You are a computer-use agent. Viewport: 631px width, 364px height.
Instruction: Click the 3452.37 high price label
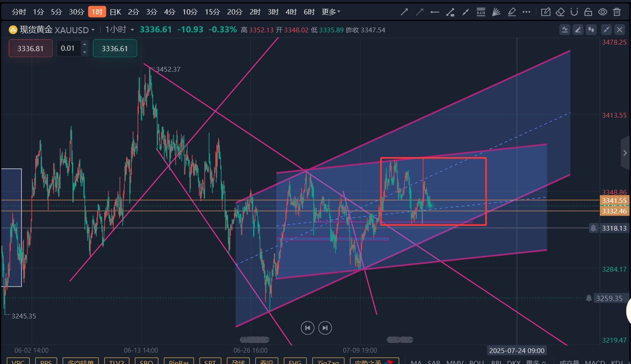click(x=168, y=69)
